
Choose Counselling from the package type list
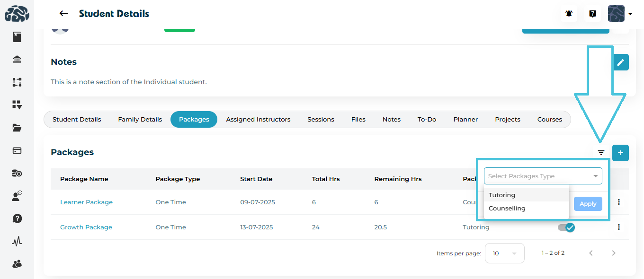507,208
